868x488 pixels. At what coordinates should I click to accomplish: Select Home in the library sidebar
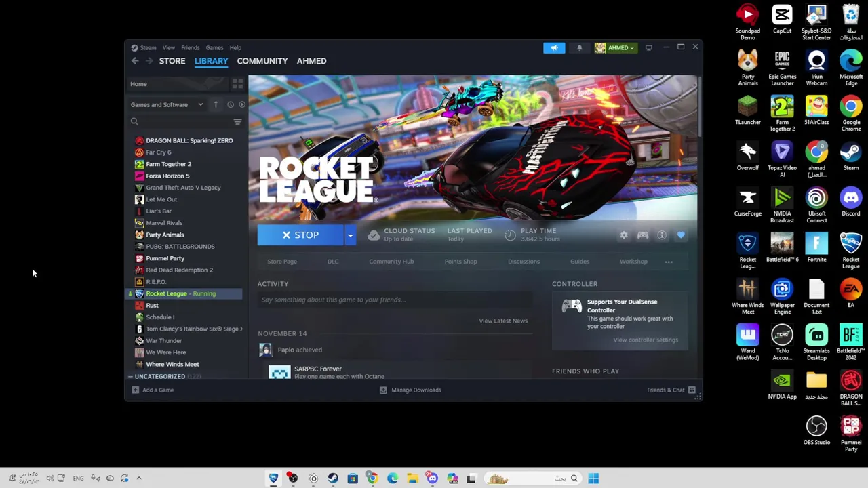click(178, 84)
